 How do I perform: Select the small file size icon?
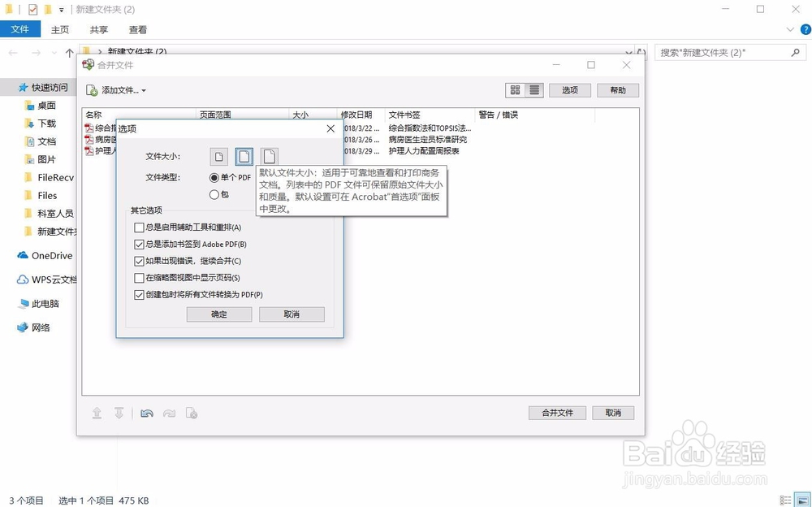tap(218, 156)
